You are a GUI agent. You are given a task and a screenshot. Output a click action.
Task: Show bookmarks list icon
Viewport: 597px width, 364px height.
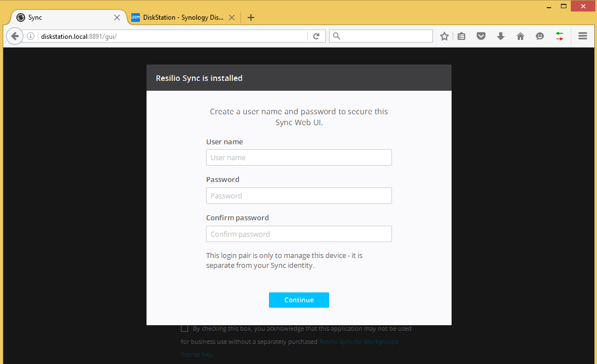[x=461, y=36]
